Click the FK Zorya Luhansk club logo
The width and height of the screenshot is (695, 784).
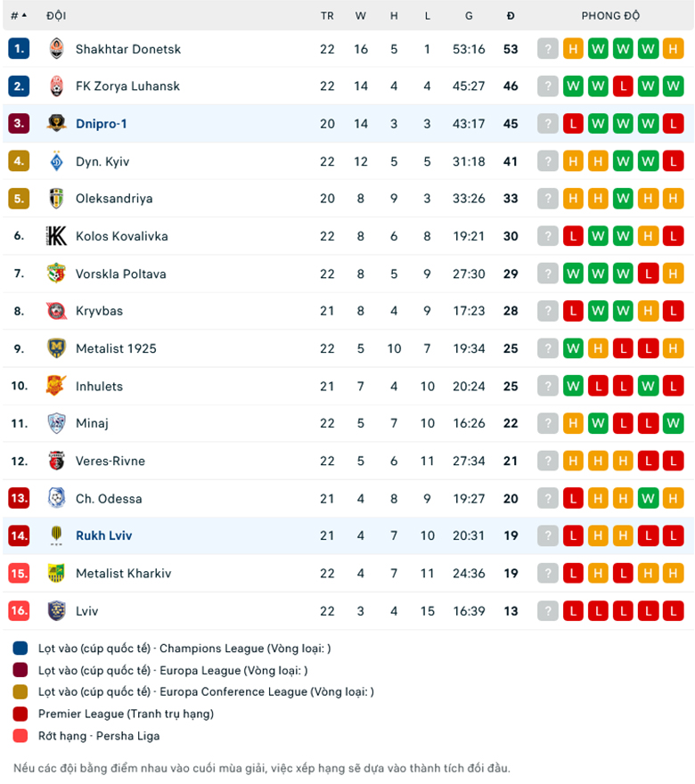tap(56, 86)
